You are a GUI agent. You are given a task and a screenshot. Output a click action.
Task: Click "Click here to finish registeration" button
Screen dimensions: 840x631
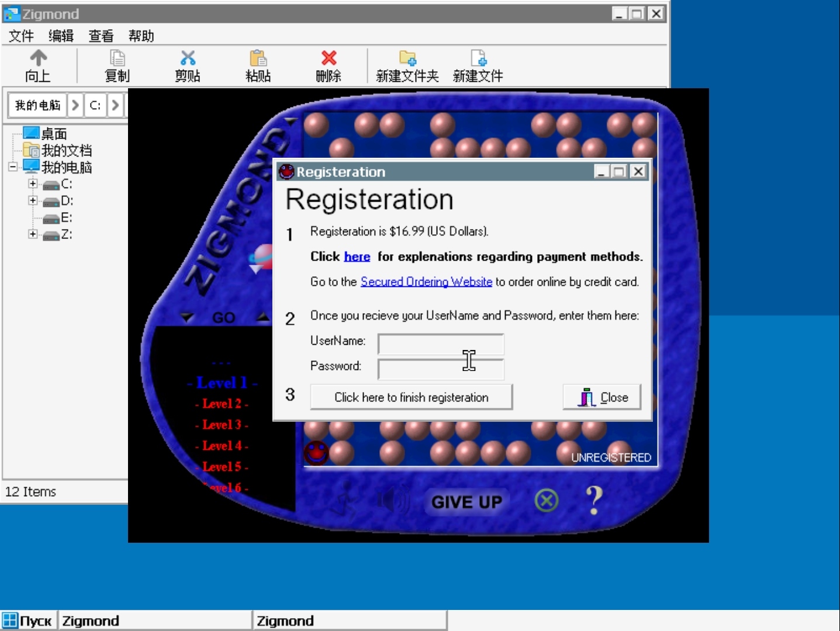pos(412,397)
